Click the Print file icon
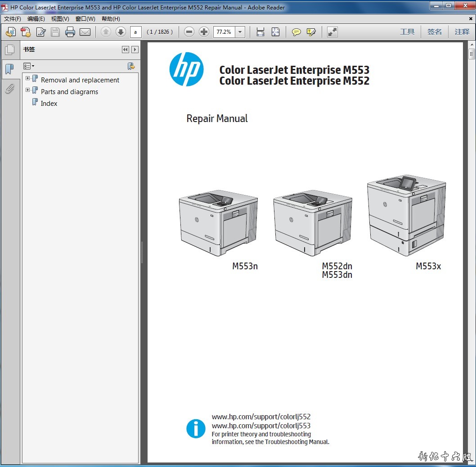Image resolution: width=476 pixels, height=467 pixels. pos(70,32)
